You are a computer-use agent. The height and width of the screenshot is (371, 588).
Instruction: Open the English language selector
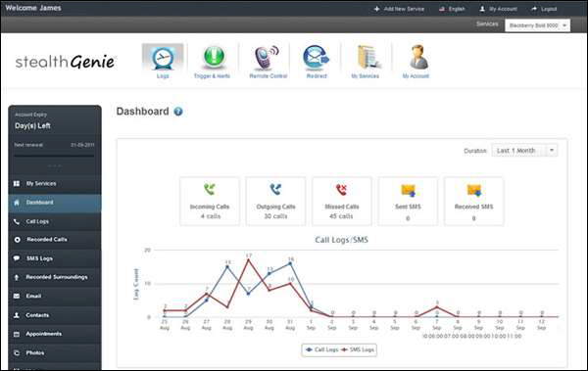tap(452, 9)
